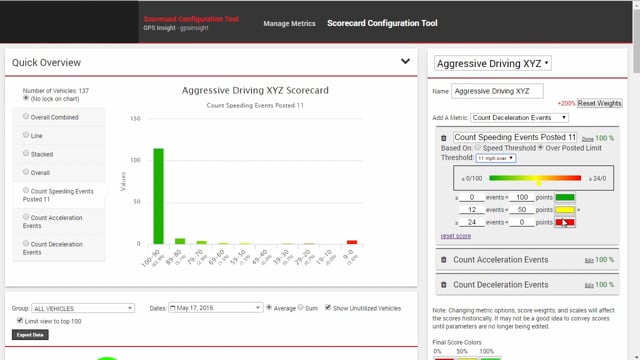Select Count Speeding Events Posted 11 radio
The height and width of the screenshot is (360, 640).
[x=26, y=190]
